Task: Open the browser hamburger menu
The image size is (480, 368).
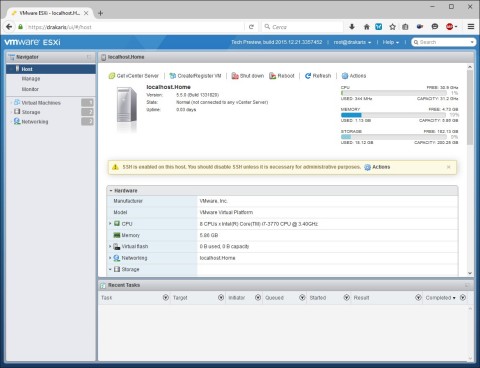Action: [x=471, y=27]
